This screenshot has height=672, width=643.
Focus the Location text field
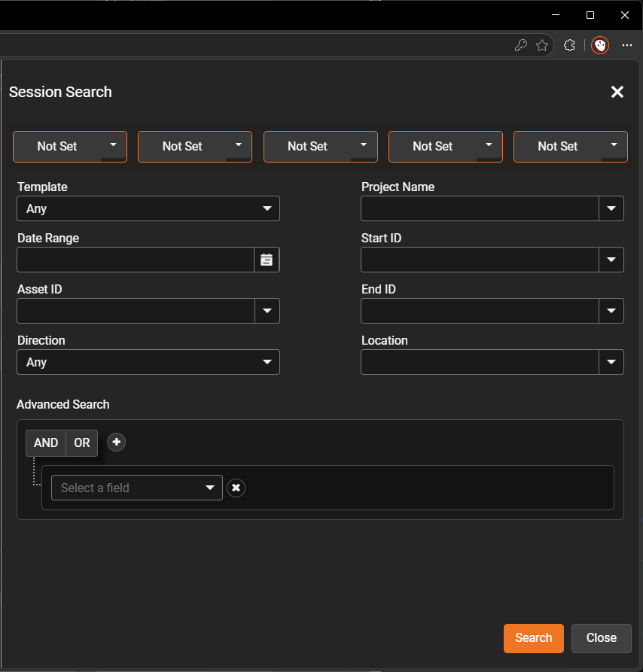click(480, 362)
